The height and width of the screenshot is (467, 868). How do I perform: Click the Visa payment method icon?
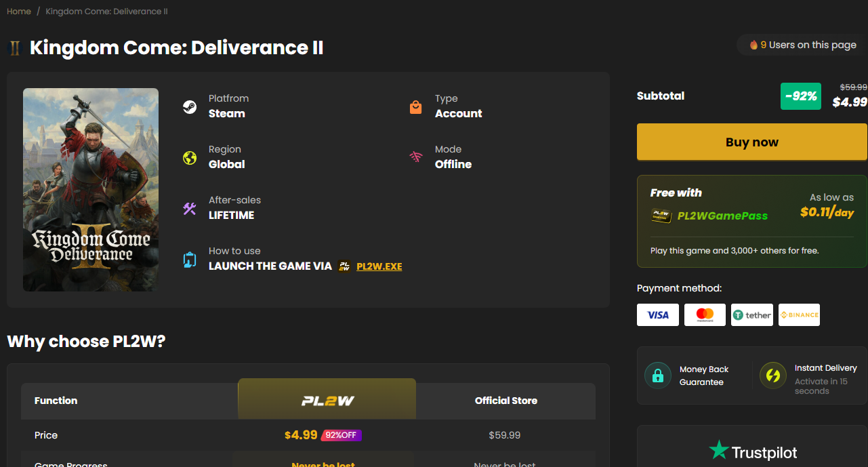coord(657,314)
